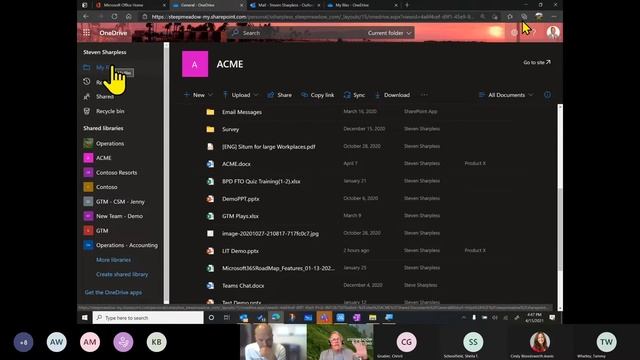This screenshot has width=640, height=360.
Task: Open [ENG] Situm for large Workplaces.pdf
Action: click(x=269, y=147)
